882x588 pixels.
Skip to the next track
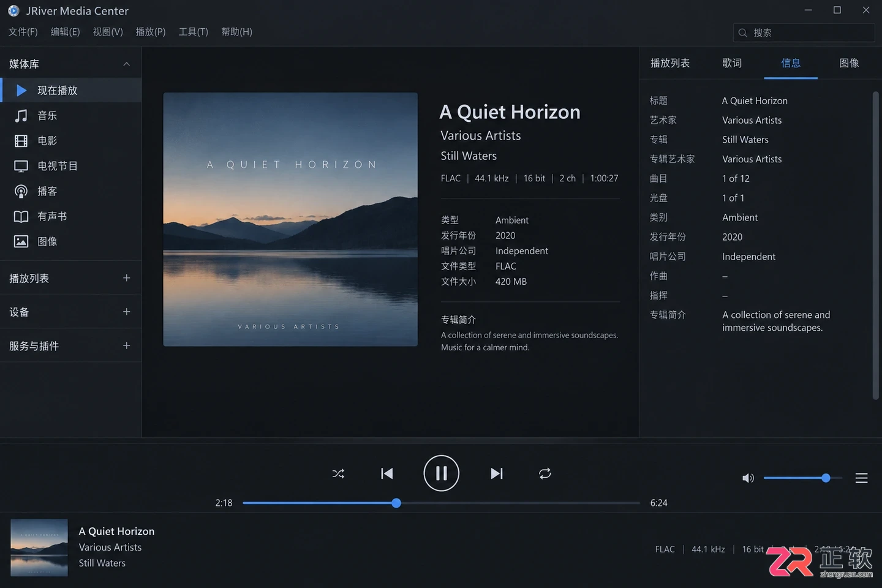(x=497, y=473)
